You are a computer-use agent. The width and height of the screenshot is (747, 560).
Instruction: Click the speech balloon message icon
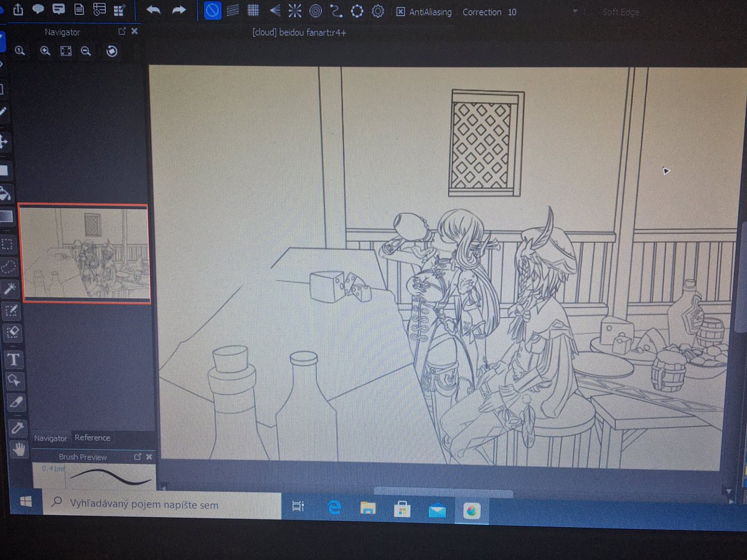[59, 9]
